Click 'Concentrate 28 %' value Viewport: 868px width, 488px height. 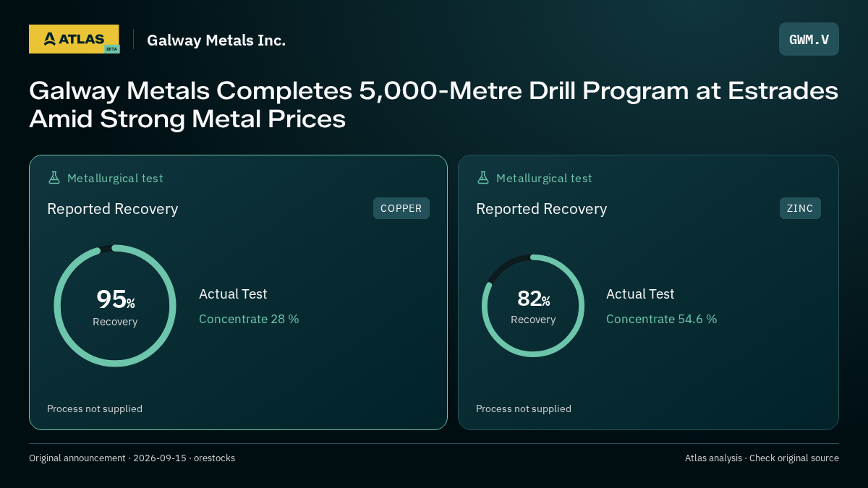[249, 319]
